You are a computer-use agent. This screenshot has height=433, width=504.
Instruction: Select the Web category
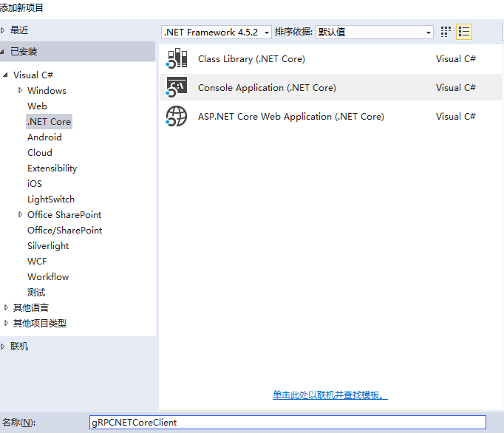[37, 106]
